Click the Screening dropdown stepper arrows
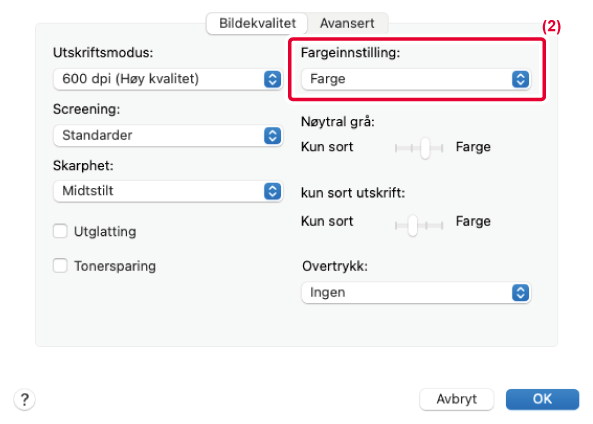This screenshot has width=593, height=424. pyautogui.click(x=272, y=135)
